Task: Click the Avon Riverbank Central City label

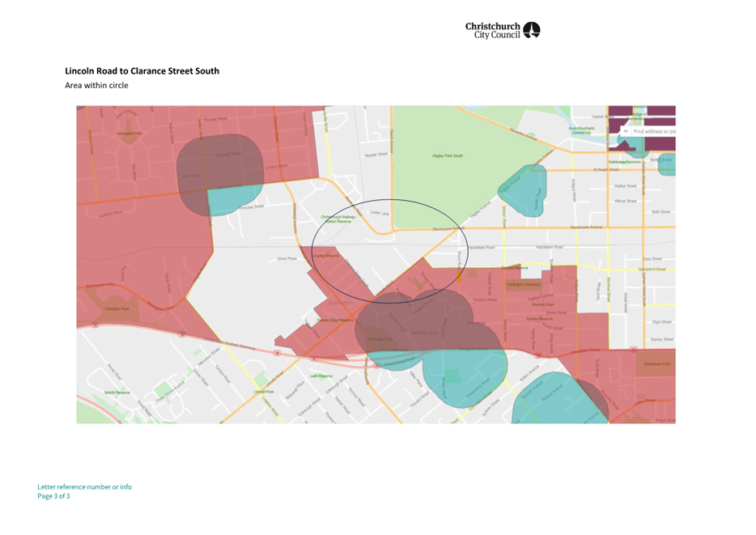Action: 581,130
